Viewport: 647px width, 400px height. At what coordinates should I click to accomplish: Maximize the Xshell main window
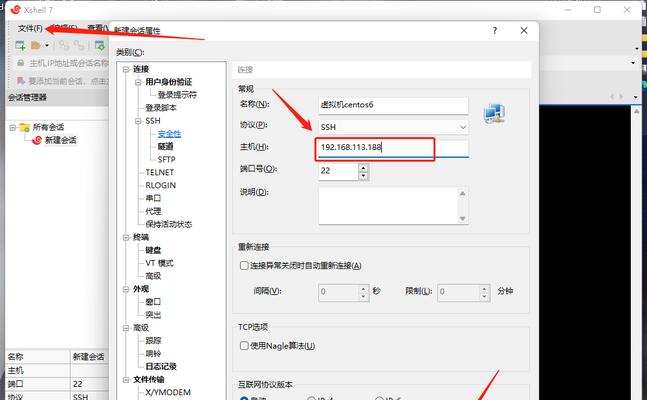tap(597, 9)
